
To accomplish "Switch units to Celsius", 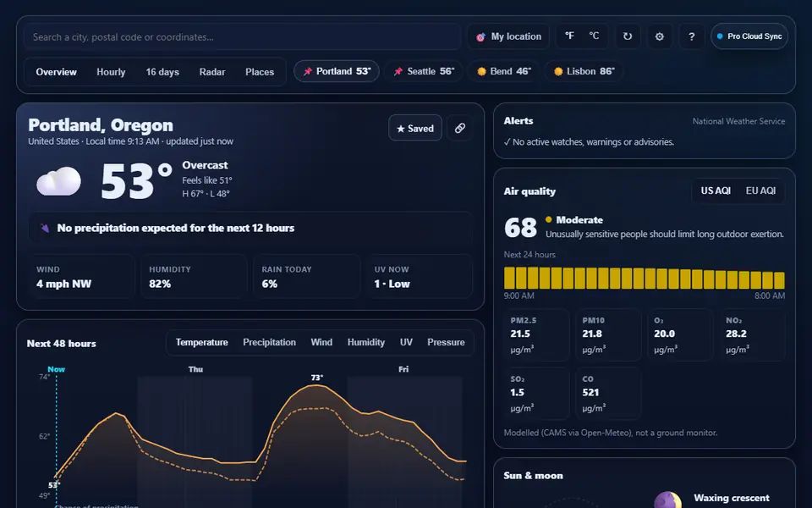I will coord(594,36).
